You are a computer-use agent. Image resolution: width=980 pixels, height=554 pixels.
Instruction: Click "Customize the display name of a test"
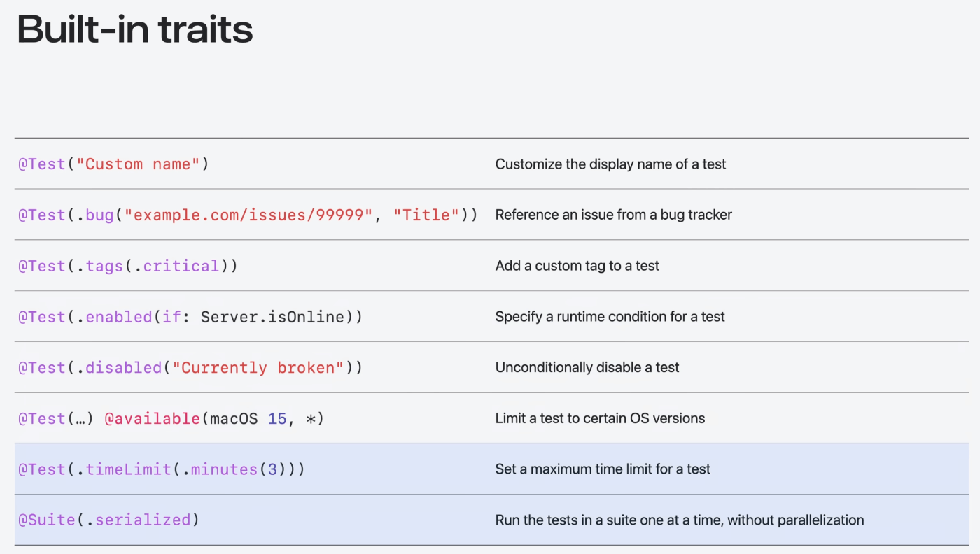point(610,164)
